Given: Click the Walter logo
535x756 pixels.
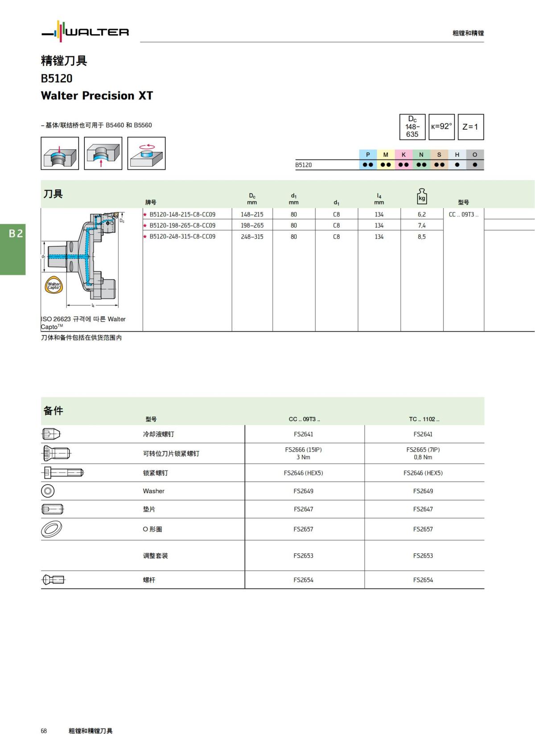Looking at the screenshot, I should coord(85,32).
